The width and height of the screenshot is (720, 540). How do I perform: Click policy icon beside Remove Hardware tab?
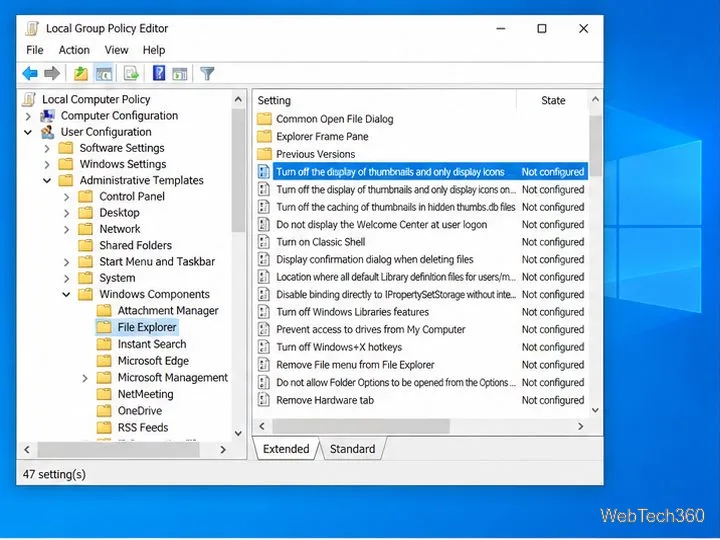(x=264, y=400)
